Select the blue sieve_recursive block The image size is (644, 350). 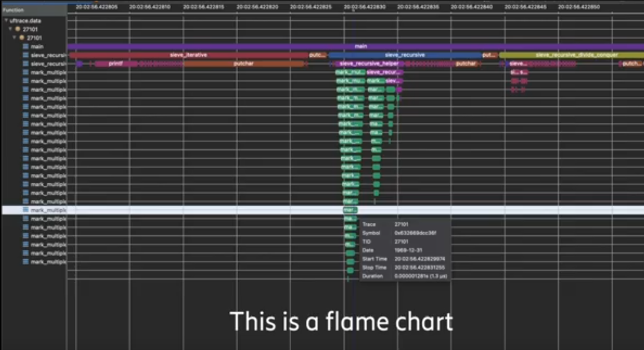tap(404, 55)
